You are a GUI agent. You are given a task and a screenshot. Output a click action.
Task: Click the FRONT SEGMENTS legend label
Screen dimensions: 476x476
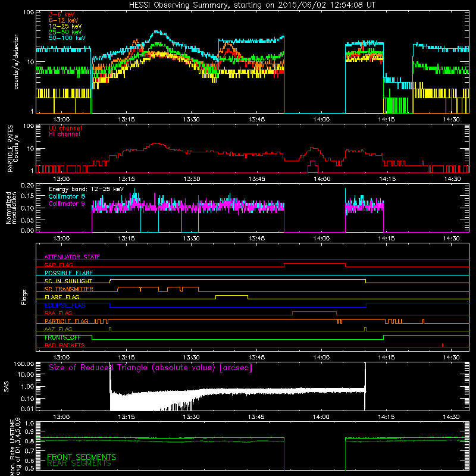[x=82, y=457]
